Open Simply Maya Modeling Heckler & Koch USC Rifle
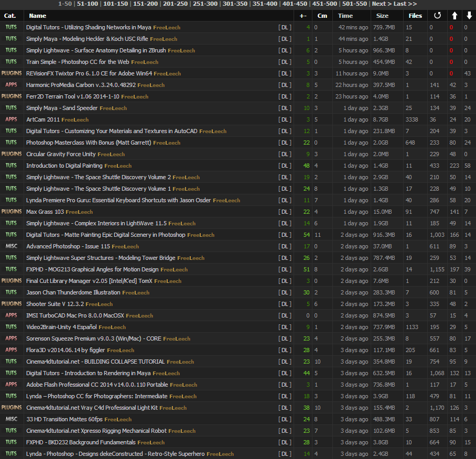This screenshot has height=459, width=476. tap(87, 39)
